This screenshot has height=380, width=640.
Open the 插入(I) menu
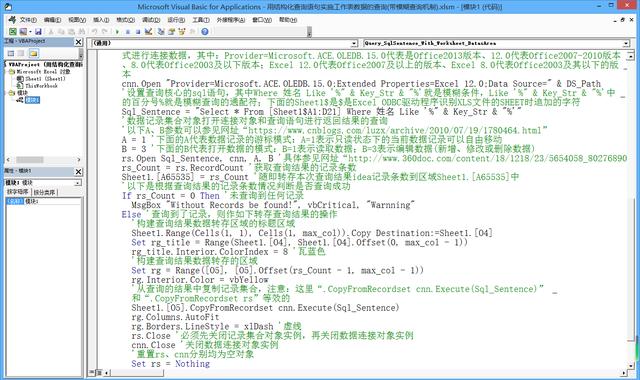pos(101,20)
